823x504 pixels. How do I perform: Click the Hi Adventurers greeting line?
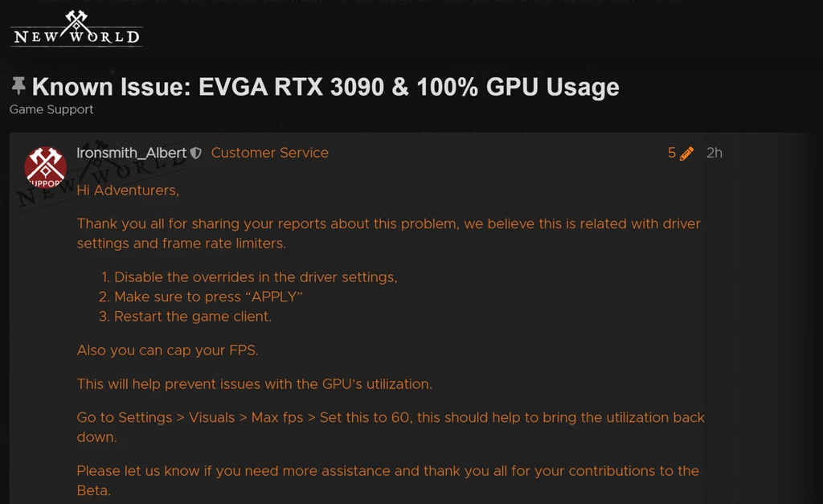point(128,190)
